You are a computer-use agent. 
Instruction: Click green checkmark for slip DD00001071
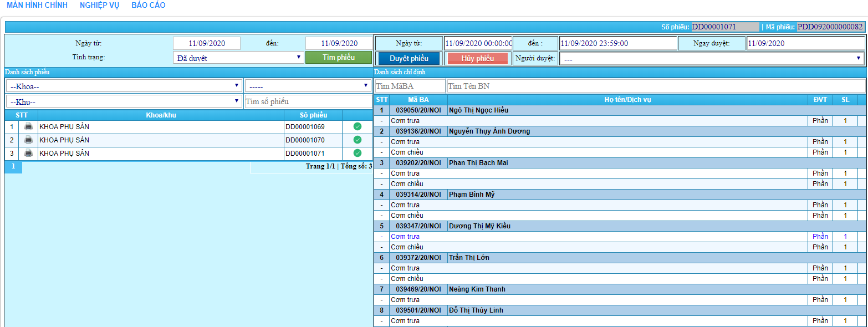[358, 154]
